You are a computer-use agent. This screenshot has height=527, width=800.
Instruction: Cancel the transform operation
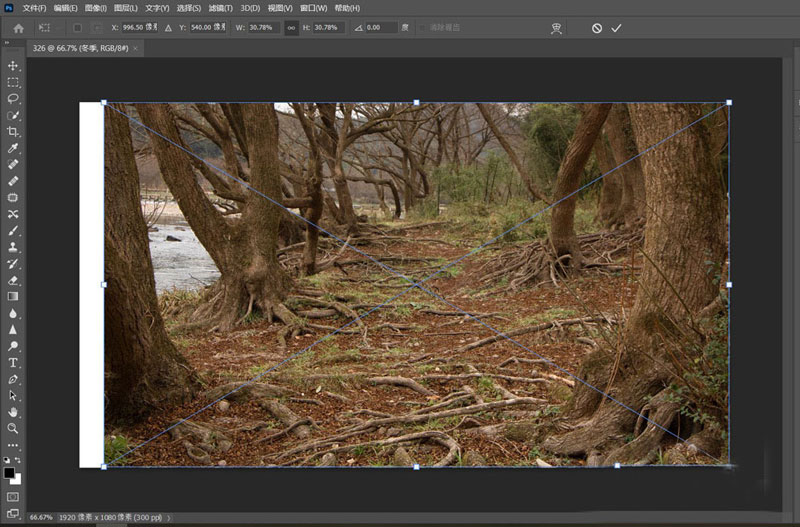pyautogui.click(x=597, y=28)
